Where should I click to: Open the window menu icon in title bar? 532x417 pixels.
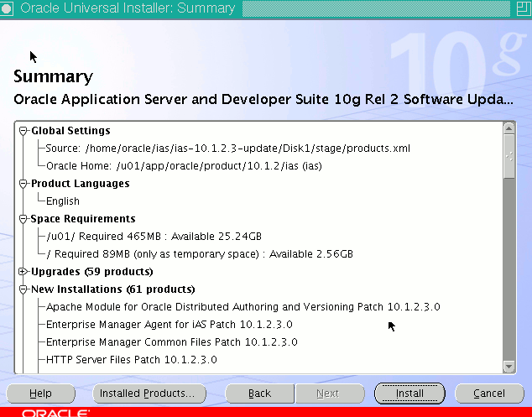click(7, 8)
